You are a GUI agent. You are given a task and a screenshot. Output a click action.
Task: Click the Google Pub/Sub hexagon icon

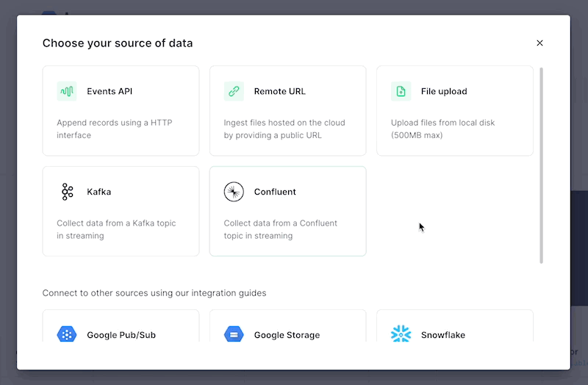[x=67, y=335]
